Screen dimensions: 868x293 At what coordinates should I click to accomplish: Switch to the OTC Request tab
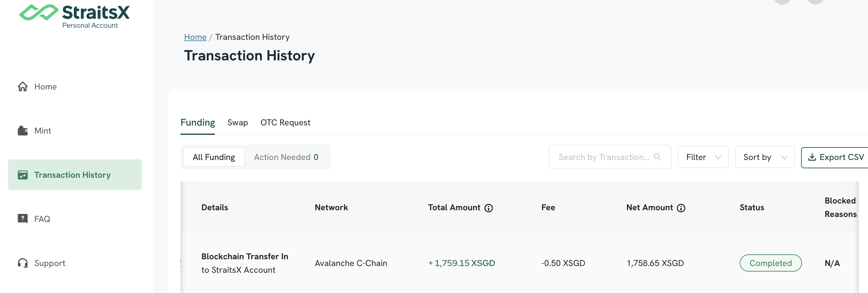click(285, 123)
